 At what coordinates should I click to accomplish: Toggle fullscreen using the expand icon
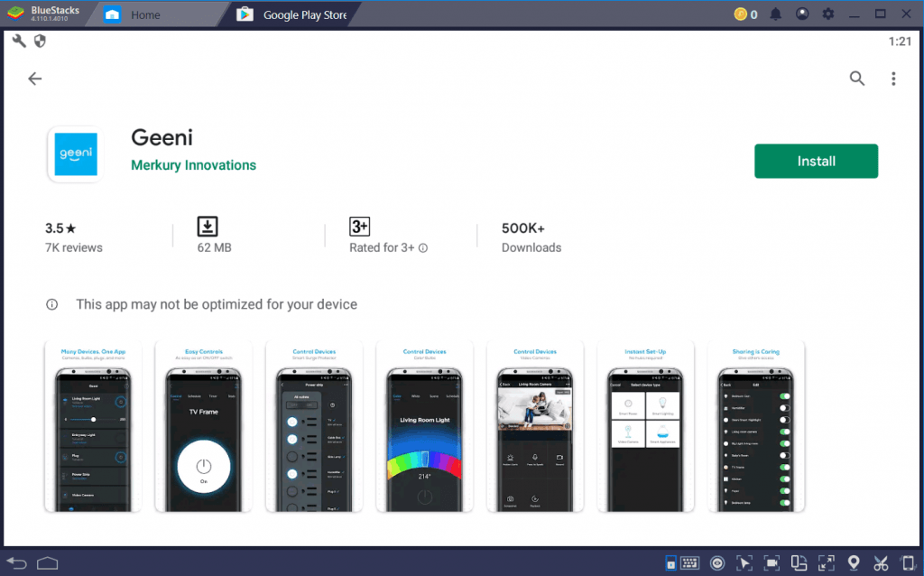coord(827,563)
